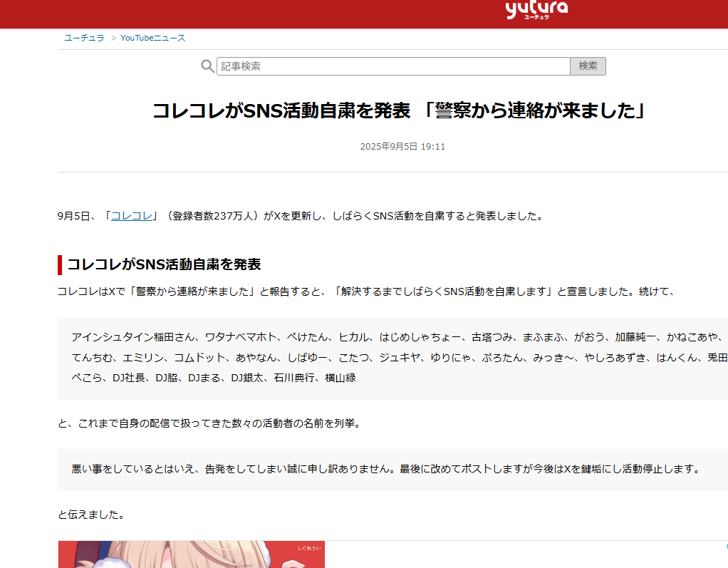Click the quote block listing アインシュタイン稲田さん
This screenshot has height=568, width=728.
tap(392, 358)
